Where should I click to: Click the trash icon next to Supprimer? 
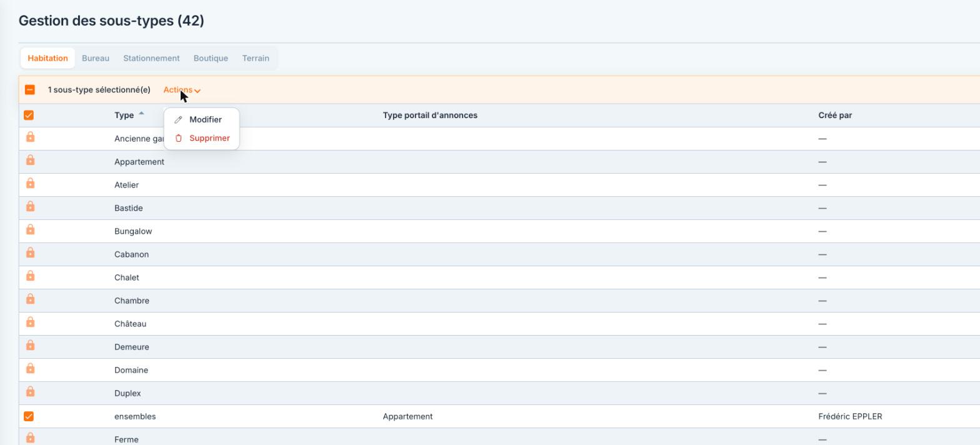[178, 138]
